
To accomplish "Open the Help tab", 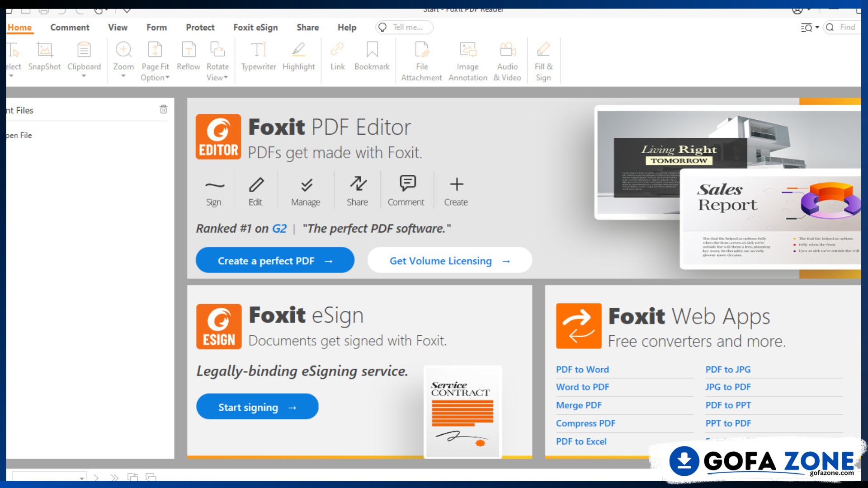I will pyautogui.click(x=347, y=28).
